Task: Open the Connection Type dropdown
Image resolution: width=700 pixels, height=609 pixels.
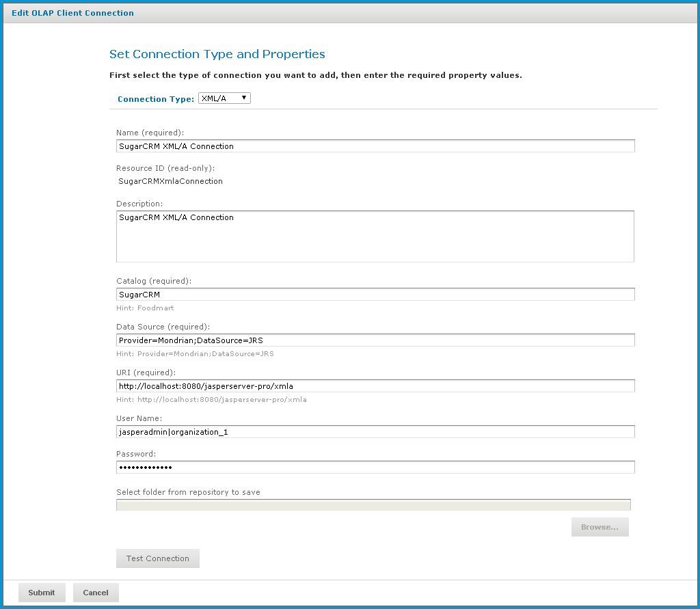Action: 224,98
